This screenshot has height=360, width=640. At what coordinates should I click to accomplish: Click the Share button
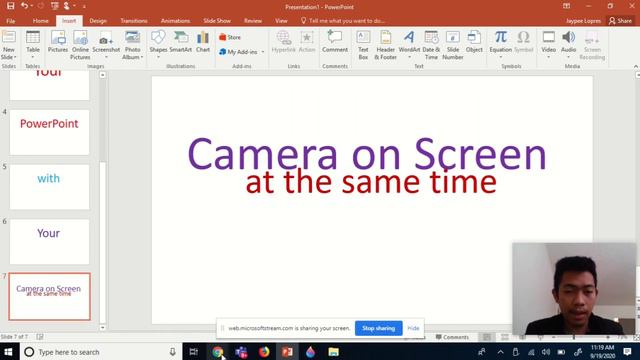coord(620,21)
